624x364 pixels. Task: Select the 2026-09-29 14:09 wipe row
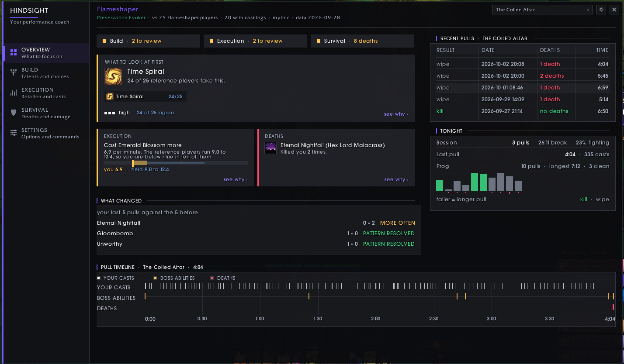click(523, 100)
